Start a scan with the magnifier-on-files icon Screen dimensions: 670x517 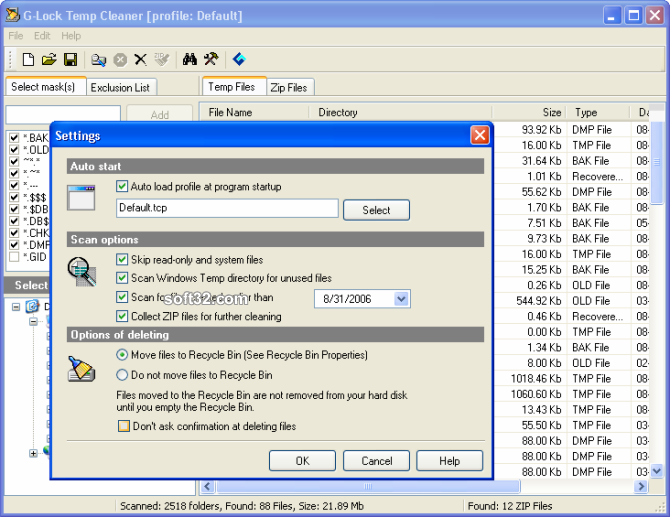click(x=99, y=60)
